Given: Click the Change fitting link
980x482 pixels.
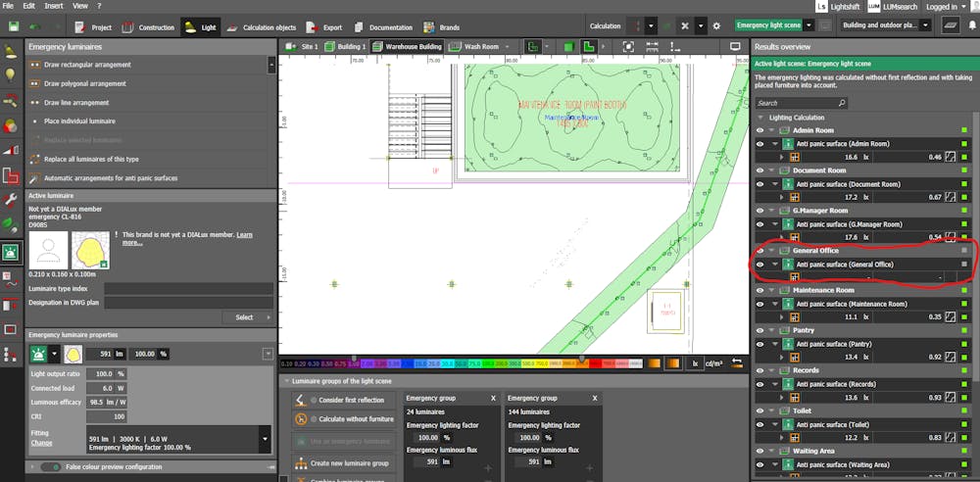Looking at the screenshot, I should pos(41,443).
